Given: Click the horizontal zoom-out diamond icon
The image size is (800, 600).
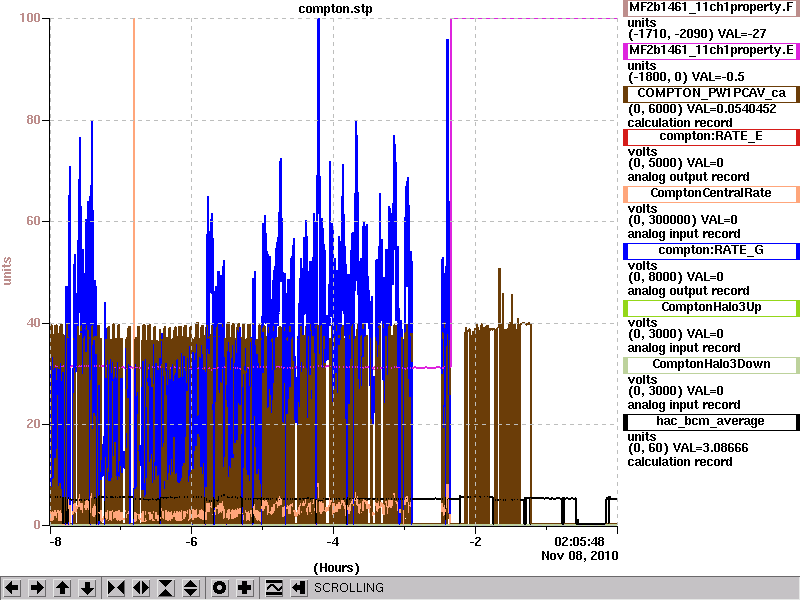Looking at the screenshot, I should (x=141, y=588).
